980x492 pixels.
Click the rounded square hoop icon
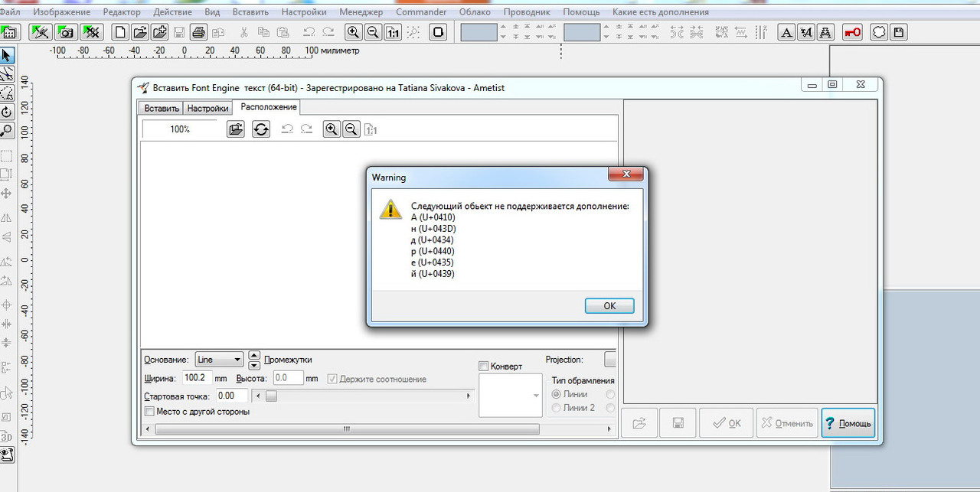point(438,32)
